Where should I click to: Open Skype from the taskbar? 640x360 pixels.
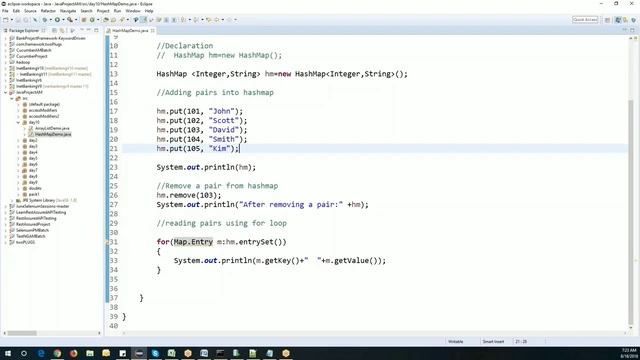[x=155, y=353]
